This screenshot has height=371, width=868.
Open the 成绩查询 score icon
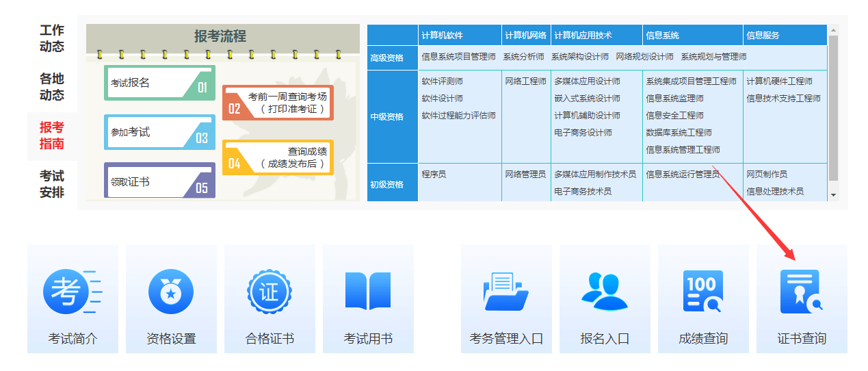[x=703, y=292]
